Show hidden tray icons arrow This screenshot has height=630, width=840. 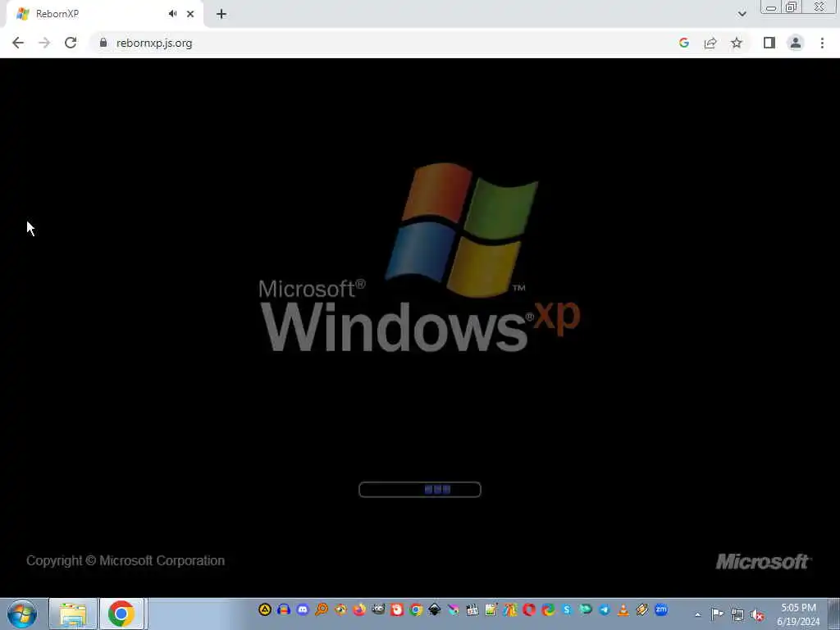point(697,615)
